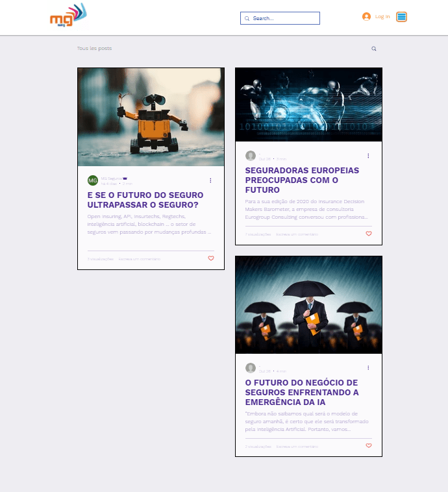Like the 'Seguradoras Europeias' post with heart

pos(369,234)
